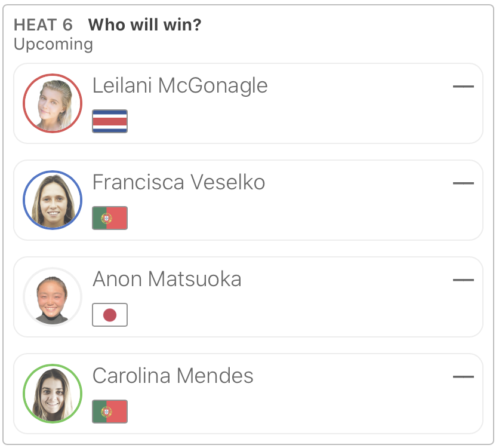Image resolution: width=499 pixels, height=448 pixels.
Task: Click the dash beside Leilani McGonagle
Action: point(463,87)
